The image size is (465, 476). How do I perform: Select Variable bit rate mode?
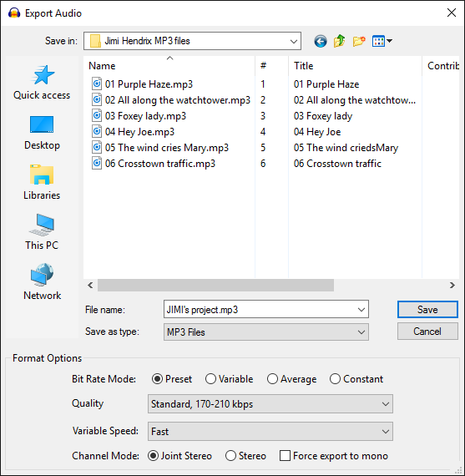(230, 379)
